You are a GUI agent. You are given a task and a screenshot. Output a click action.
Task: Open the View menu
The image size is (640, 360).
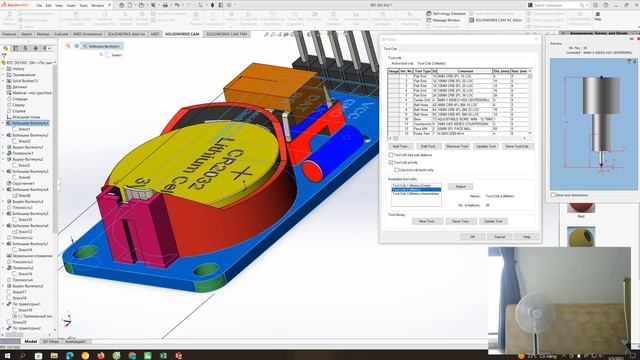59,6
